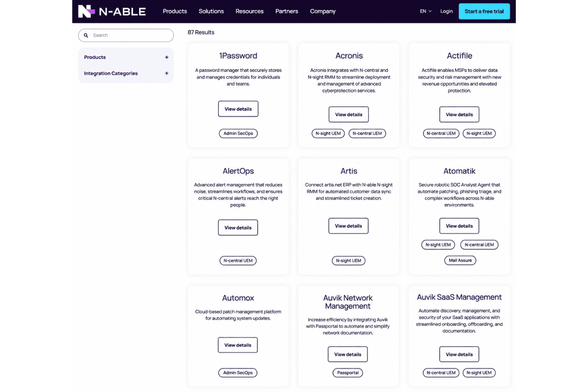Click N-sight UEM tag on Actifile card

[x=479, y=133]
